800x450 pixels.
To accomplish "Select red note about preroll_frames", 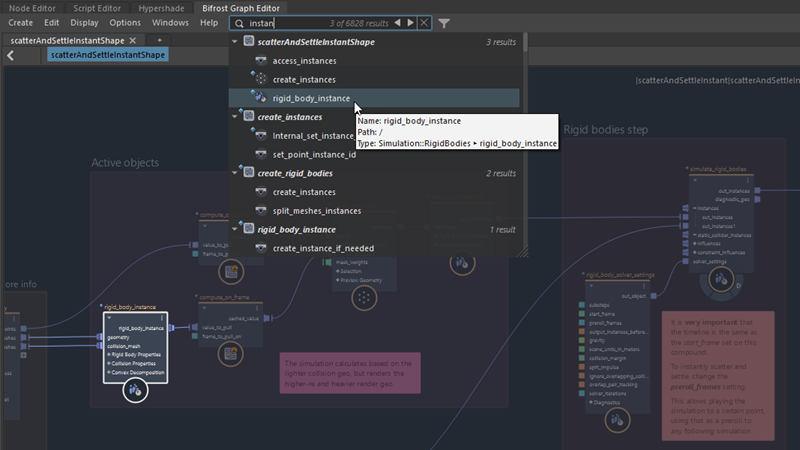I will pyautogui.click(x=718, y=376).
